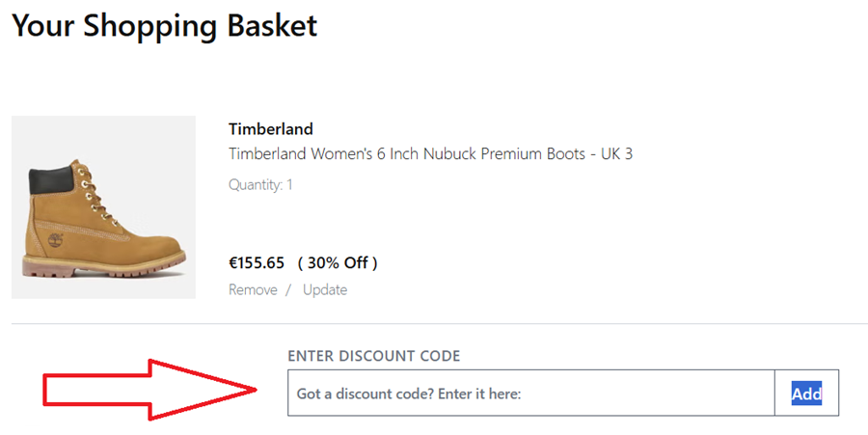Click the boot's sole in the product photo
The height and width of the screenshot is (435, 868).
point(106,267)
